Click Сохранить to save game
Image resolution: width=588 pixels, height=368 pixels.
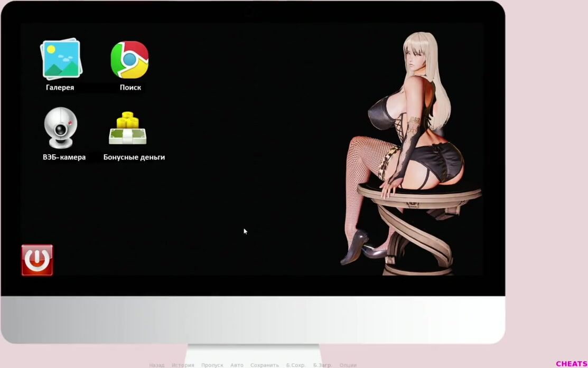point(264,365)
